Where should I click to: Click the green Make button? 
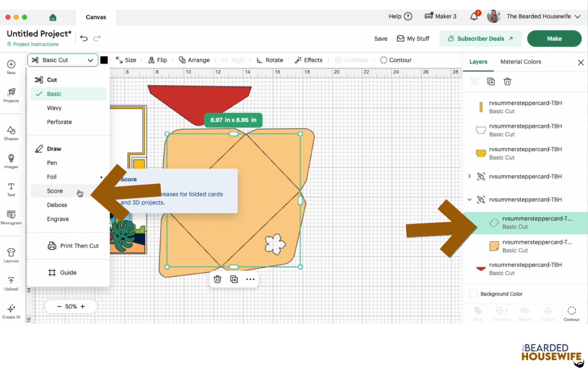(554, 39)
